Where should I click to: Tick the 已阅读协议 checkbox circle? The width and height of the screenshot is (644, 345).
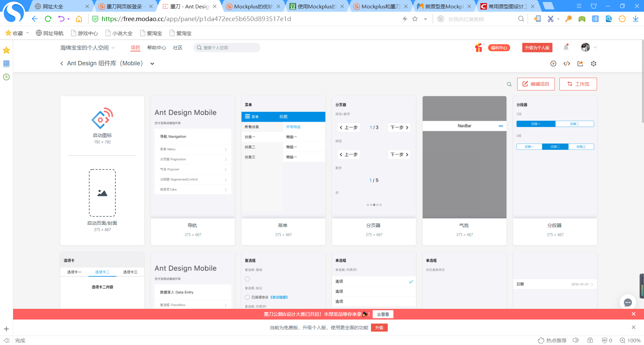[247, 297]
